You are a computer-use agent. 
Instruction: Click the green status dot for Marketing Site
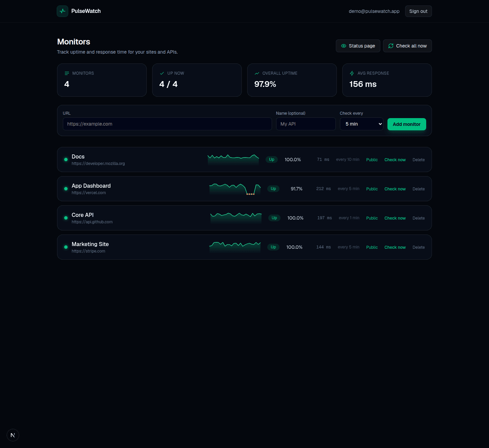click(x=66, y=247)
